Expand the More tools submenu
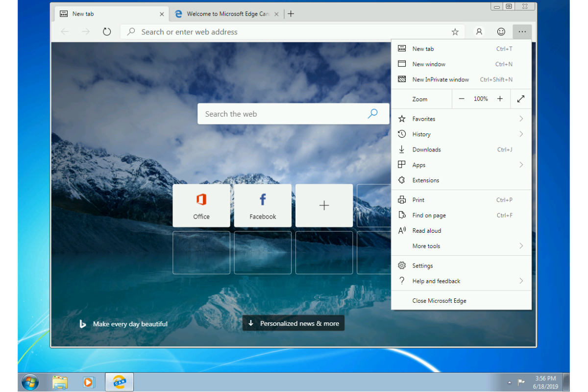 click(x=461, y=245)
